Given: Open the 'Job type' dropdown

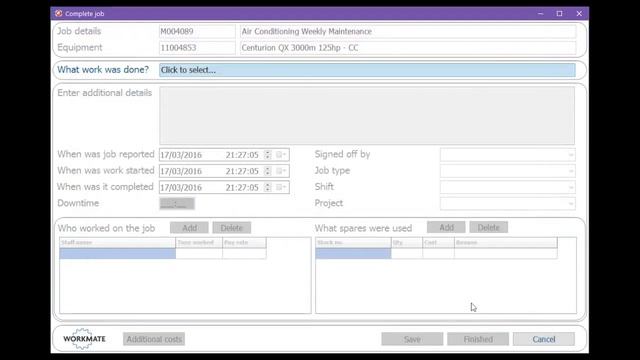Looking at the screenshot, I should [x=508, y=171].
